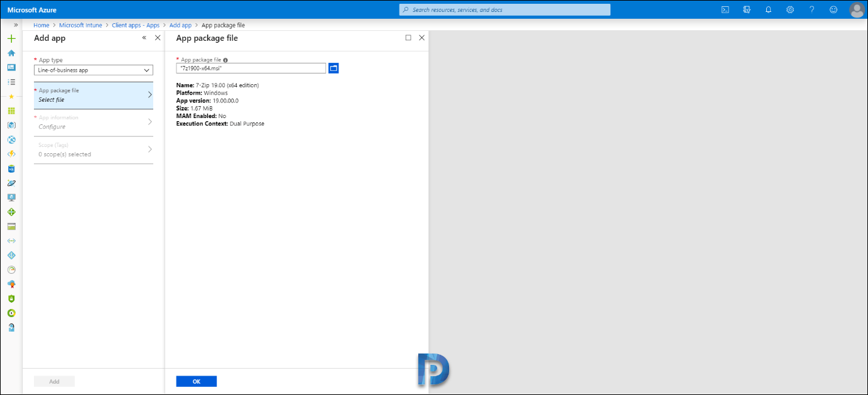Open Cloud Shell from the top bar
This screenshot has height=395, width=868.
pos(725,9)
